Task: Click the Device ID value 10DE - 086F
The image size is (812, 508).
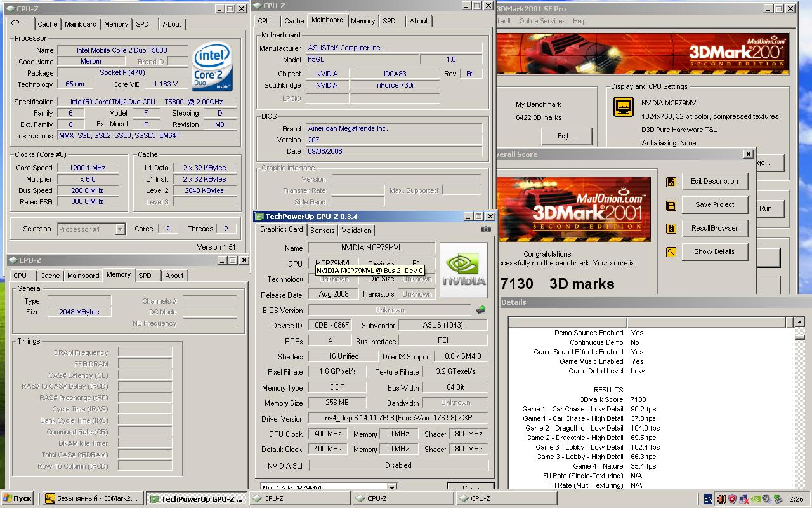Action: [330, 325]
